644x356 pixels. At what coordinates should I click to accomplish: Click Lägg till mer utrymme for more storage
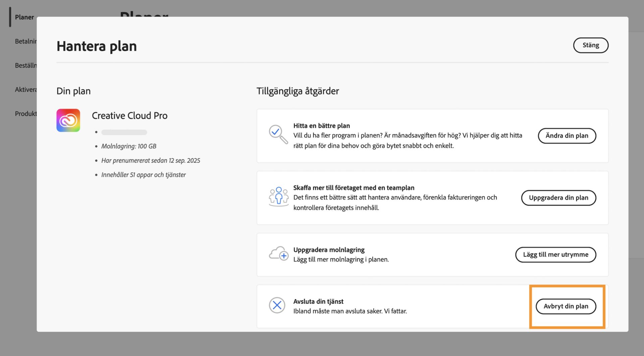point(555,254)
